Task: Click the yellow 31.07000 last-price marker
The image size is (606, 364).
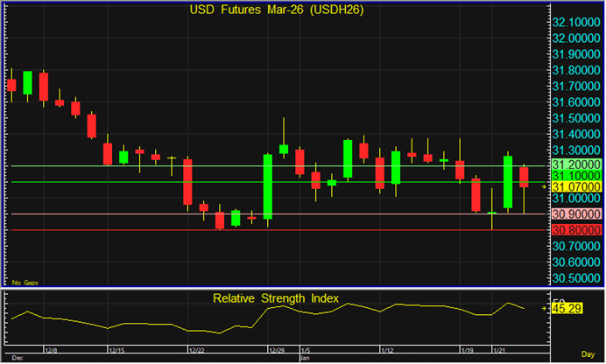Action: [576, 186]
